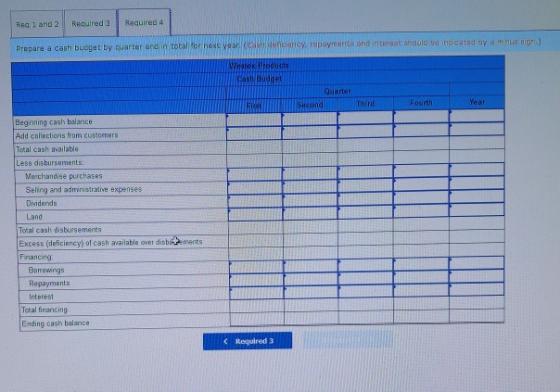Click Interest First quarter cell
The width and height of the screenshot is (560, 392).
point(258,294)
